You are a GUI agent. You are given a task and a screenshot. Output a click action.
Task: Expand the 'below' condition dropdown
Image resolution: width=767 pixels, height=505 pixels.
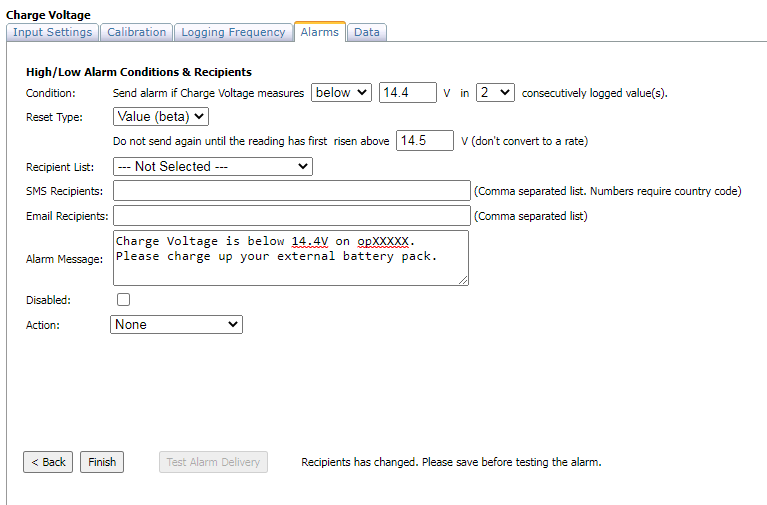(x=341, y=93)
